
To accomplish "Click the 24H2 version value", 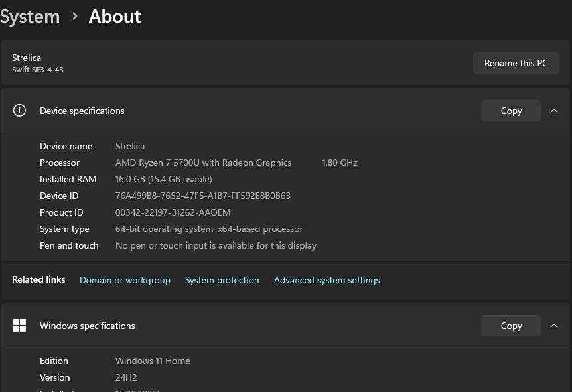I will pos(125,377).
